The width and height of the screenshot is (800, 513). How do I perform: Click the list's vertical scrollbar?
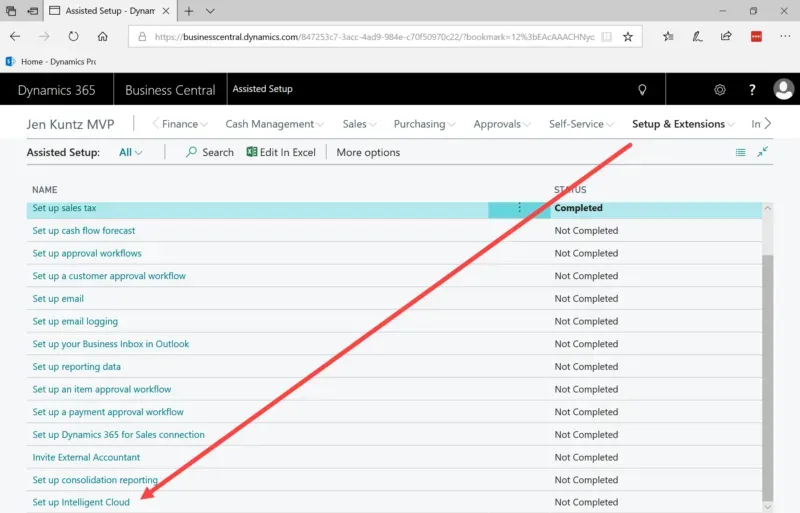(x=767, y=370)
